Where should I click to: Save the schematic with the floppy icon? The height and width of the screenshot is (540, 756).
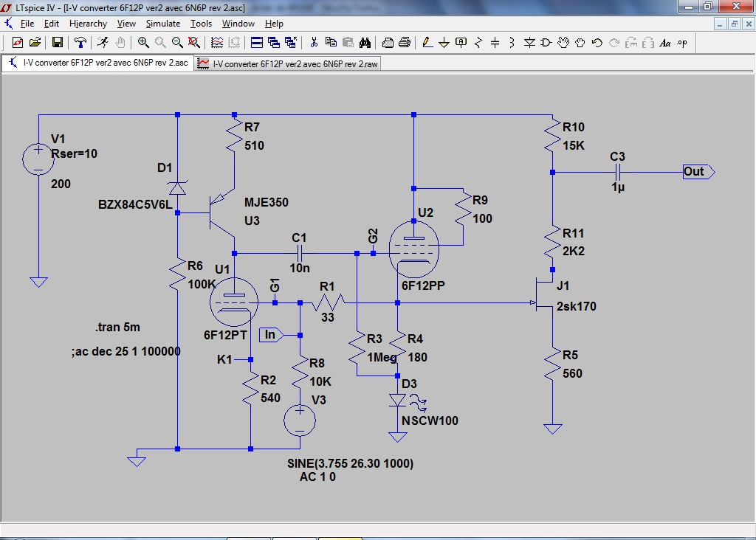tap(58, 43)
